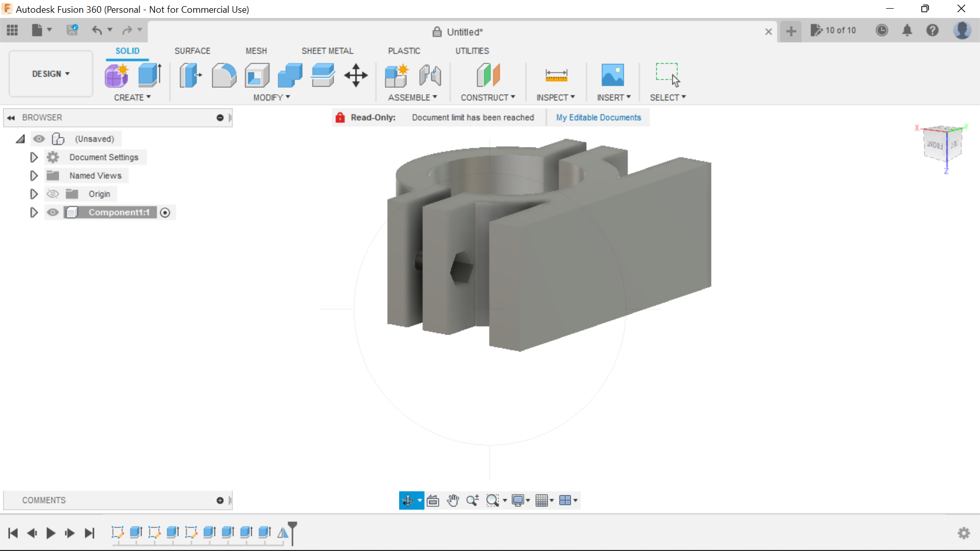The height and width of the screenshot is (551, 980).
Task: Expand the Named Views tree item
Action: [x=34, y=176]
